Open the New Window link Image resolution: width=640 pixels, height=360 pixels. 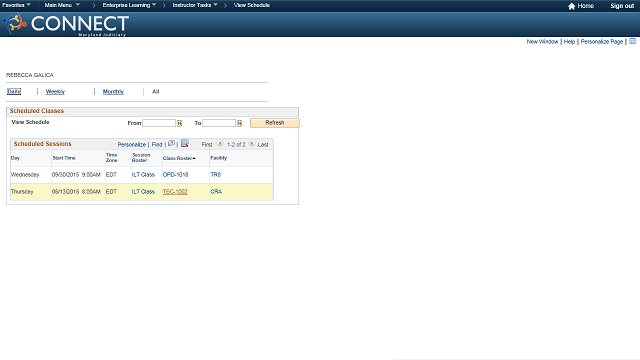(x=542, y=42)
